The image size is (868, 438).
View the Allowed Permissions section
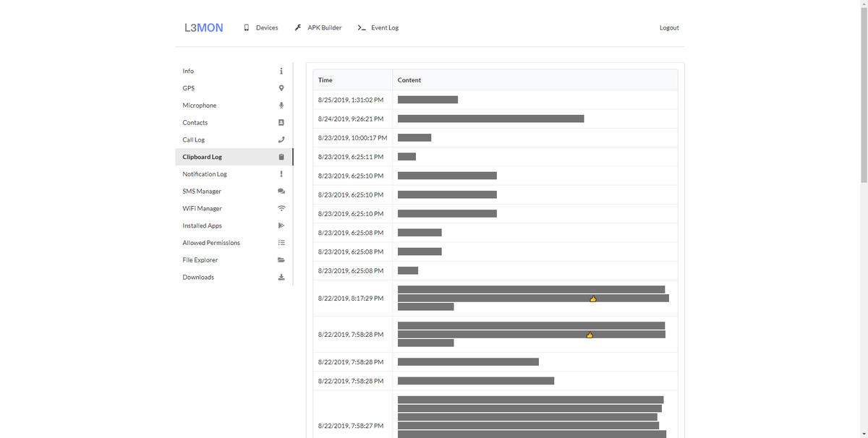234,243
